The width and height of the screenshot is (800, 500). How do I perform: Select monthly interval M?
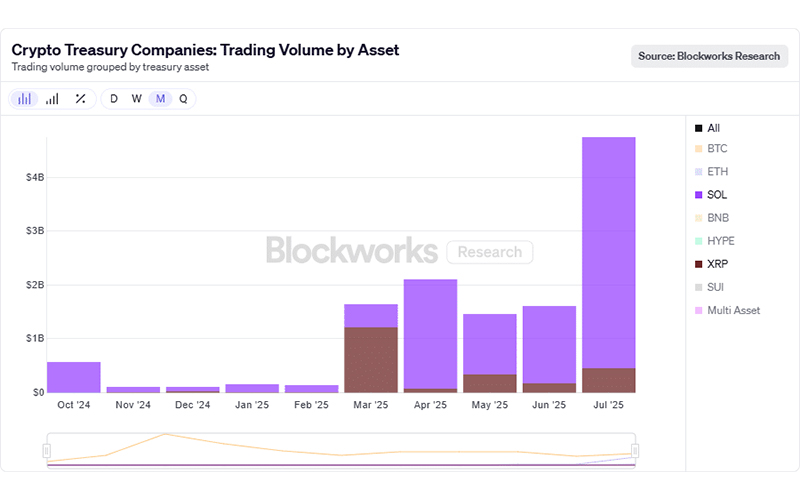(160, 99)
